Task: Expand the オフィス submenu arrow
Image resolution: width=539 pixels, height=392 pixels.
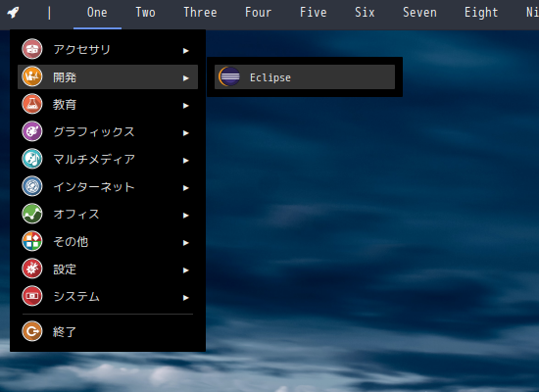Action: (185, 216)
